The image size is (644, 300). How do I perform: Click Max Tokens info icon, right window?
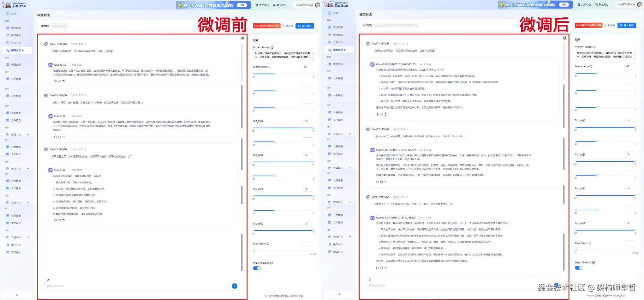pos(590,243)
